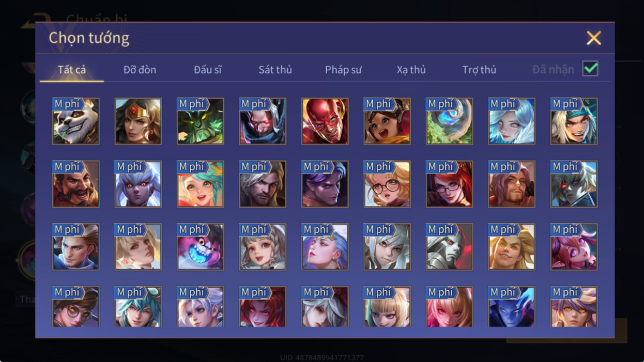Screen dimensions: 644x362
Task: Show the Pháp sư hero category
Action: point(343,70)
